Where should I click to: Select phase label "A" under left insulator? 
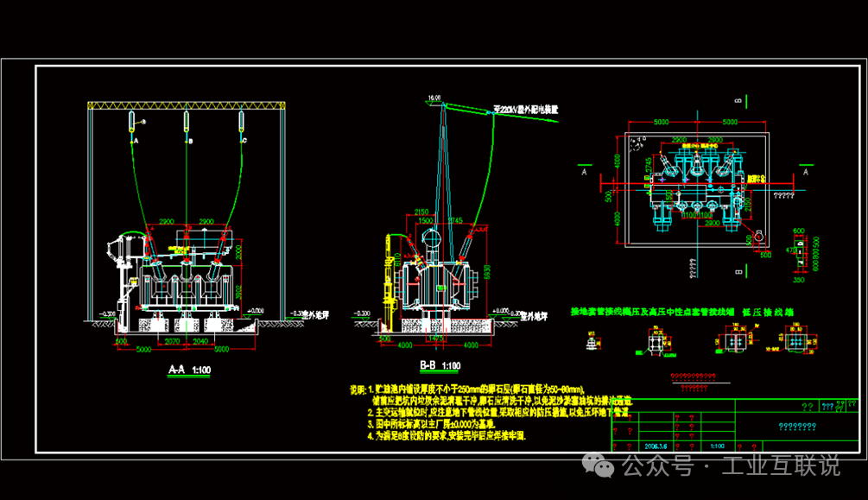pos(136,142)
